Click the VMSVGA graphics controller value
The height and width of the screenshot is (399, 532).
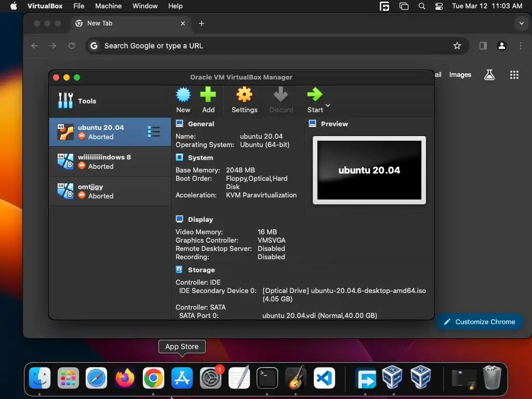[271, 240]
